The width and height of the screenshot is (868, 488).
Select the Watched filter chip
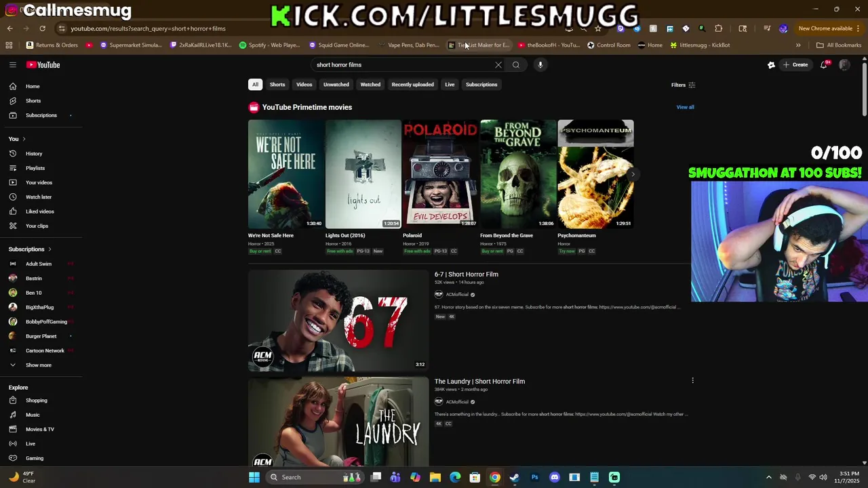(x=370, y=85)
